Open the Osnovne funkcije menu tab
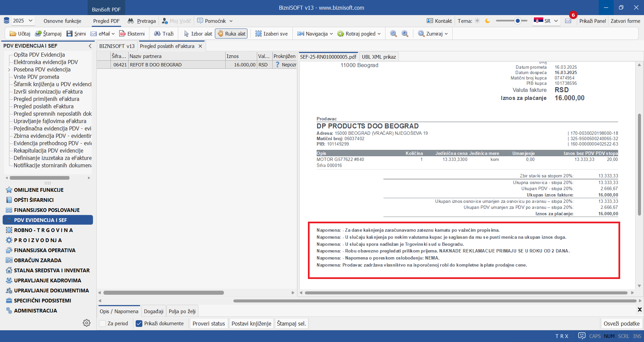 pos(62,21)
